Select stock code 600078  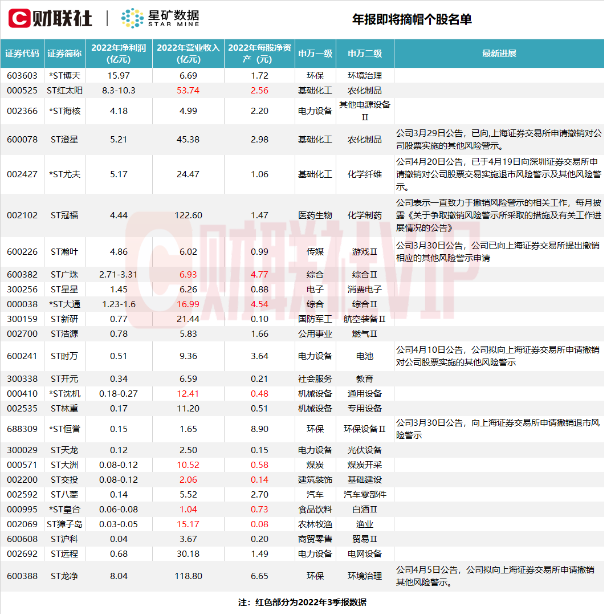(22, 139)
